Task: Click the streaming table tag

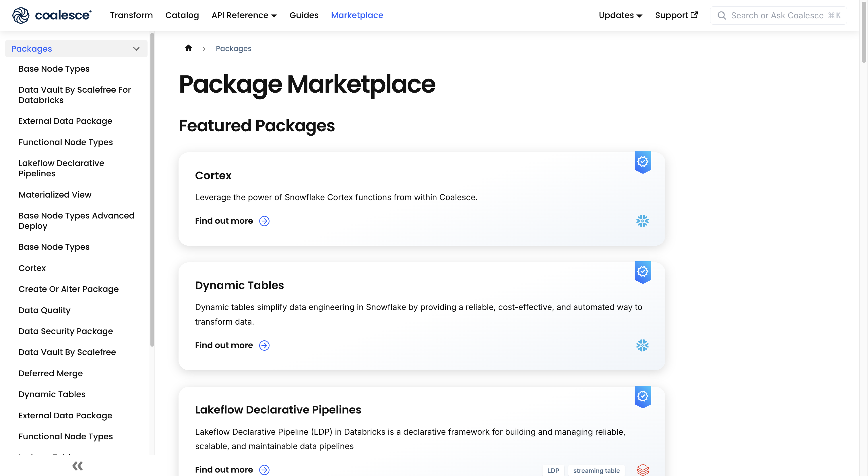Action: [x=596, y=470]
